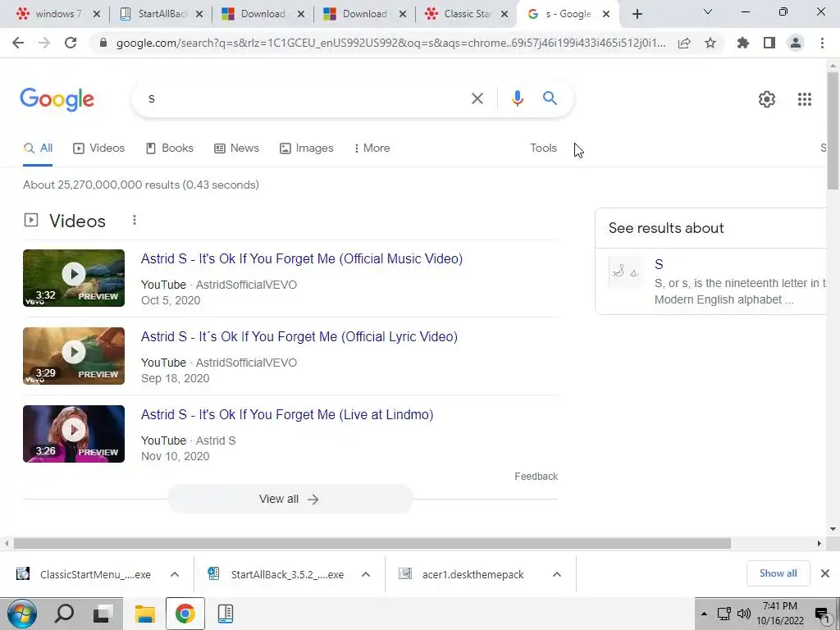Open Official Lyric Video result link
Image resolution: width=840 pixels, height=630 pixels.
tap(299, 336)
